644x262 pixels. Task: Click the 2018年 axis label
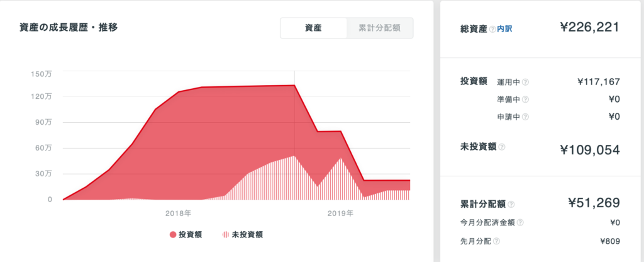coord(178,213)
